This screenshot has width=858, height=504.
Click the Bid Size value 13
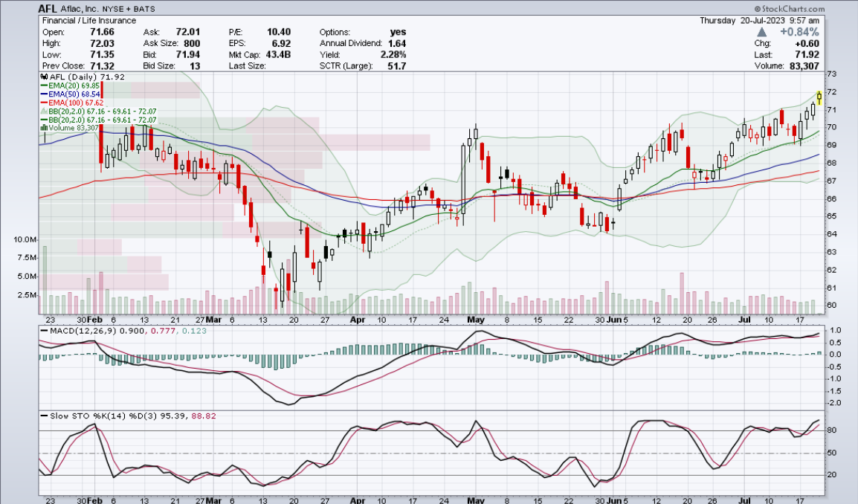[x=195, y=66]
